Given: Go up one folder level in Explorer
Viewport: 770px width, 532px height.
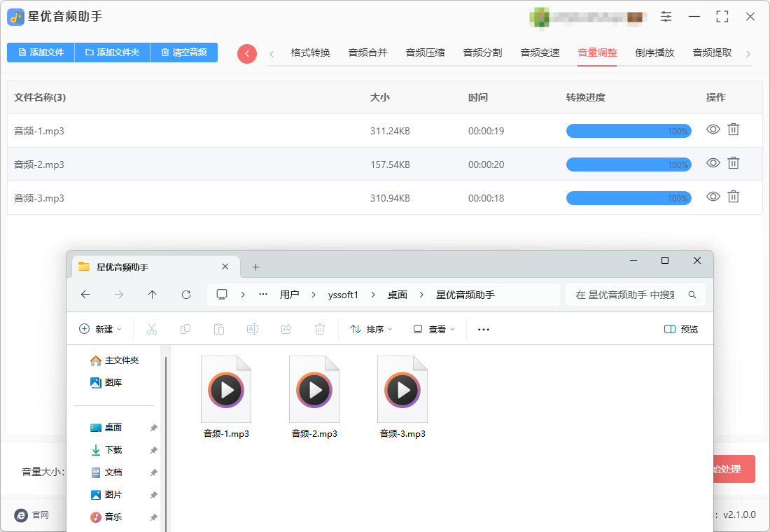Looking at the screenshot, I should 152,295.
